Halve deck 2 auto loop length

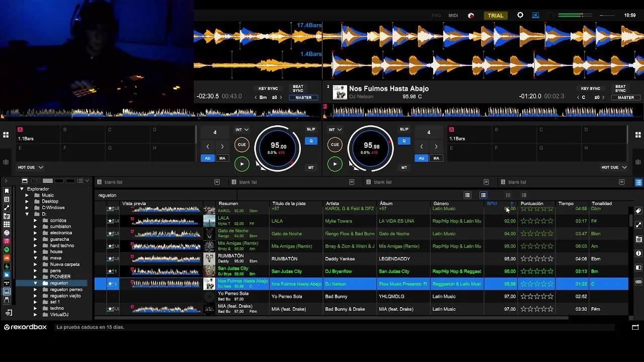pyautogui.click(x=421, y=147)
